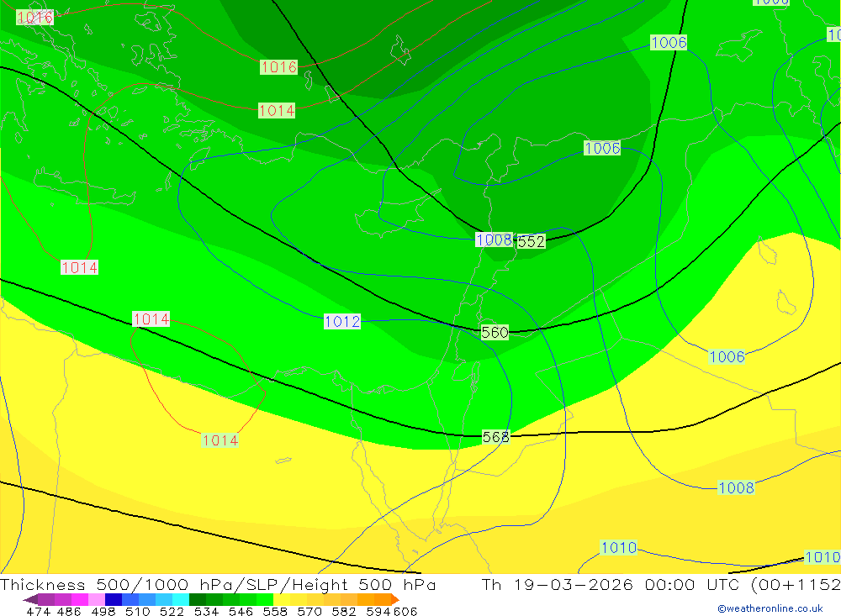Click the 1008 label beside the 552 label
Screen dimensions: 841x616
click(494, 240)
